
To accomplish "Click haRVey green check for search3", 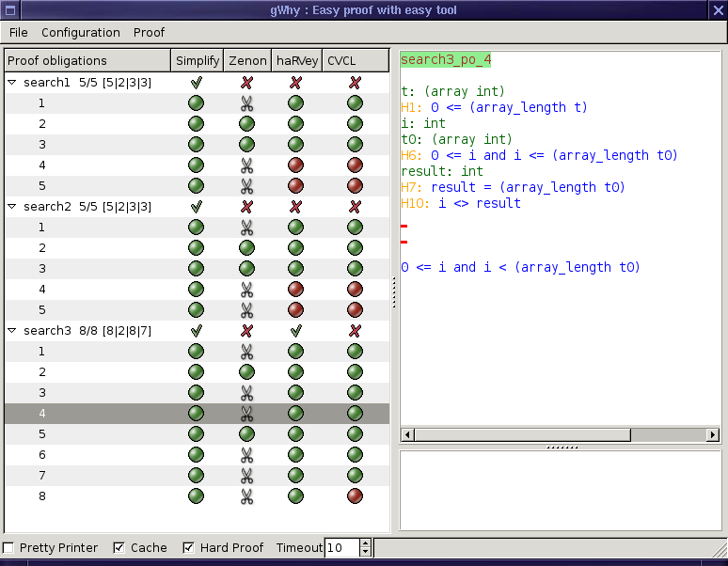I will point(295,331).
